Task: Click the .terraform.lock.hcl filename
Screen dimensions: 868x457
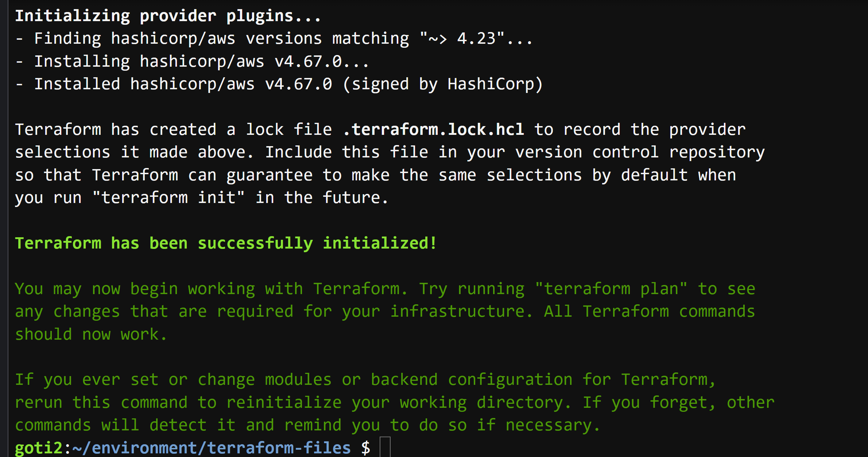Action: (x=433, y=130)
